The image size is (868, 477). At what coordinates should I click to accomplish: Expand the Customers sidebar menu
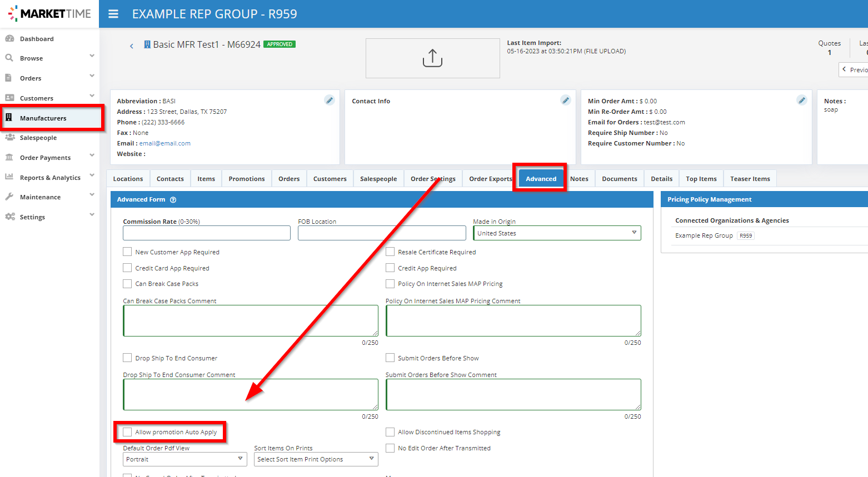click(x=92, y=96)
